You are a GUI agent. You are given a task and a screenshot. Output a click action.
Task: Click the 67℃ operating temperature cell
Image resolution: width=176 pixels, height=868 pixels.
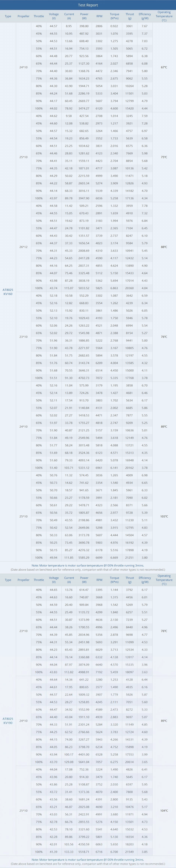click(x=164, y=67)
